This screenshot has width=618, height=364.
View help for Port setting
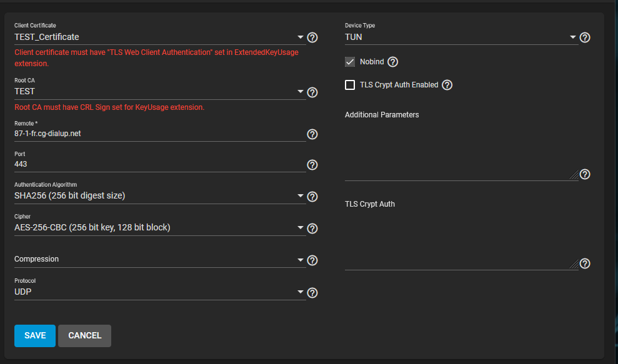(312, 165)
